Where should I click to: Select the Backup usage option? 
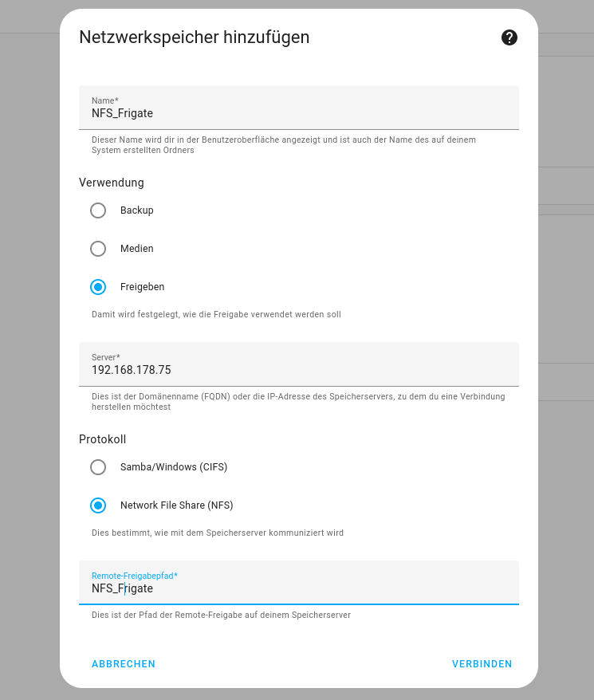click(x=98, y=210)
